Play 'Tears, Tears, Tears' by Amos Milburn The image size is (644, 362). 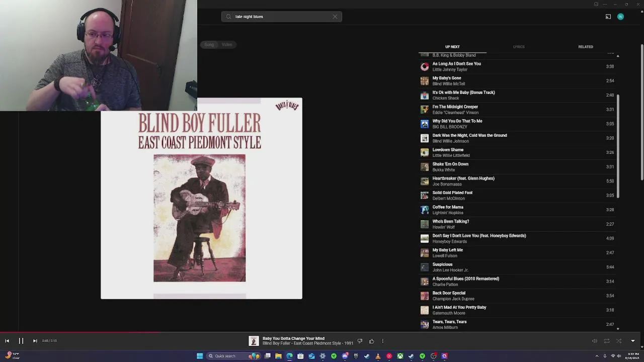517,324
